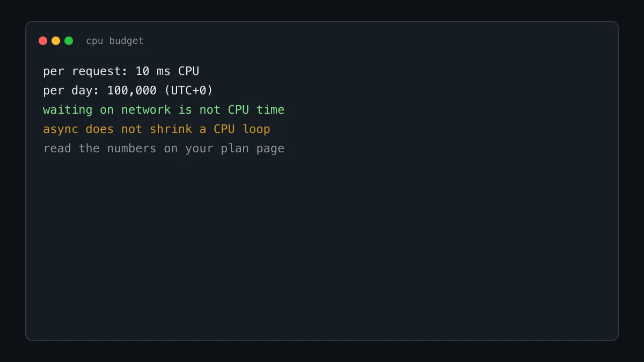
Task: Click the '(UTC+0)' timezone text
Action: click(x=188, y=91)
